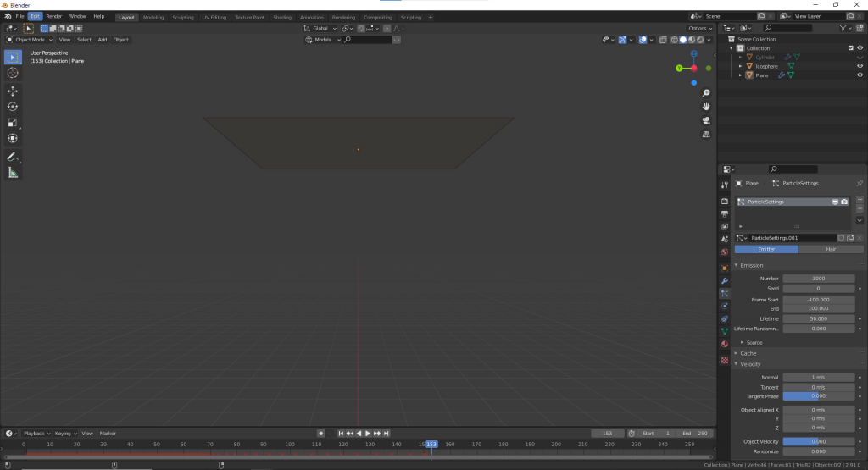The height and width of the screenshot is (470, 868).
Task: Toggle Collection exclude checkbox
Action: click(x=851, y=48)
